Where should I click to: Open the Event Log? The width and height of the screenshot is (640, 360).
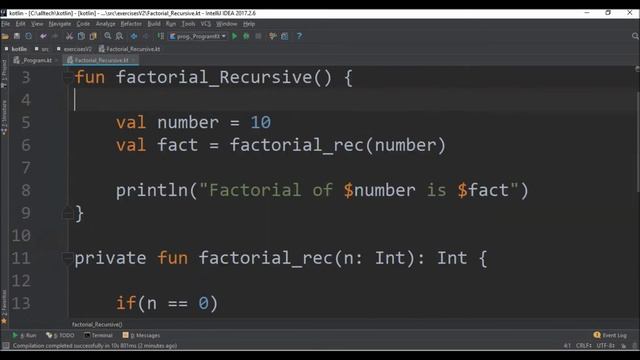(610, 335)
